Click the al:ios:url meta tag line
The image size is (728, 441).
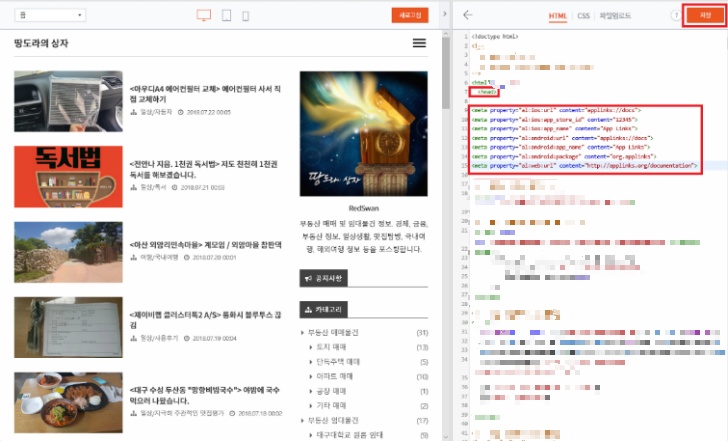coord(556,110)
